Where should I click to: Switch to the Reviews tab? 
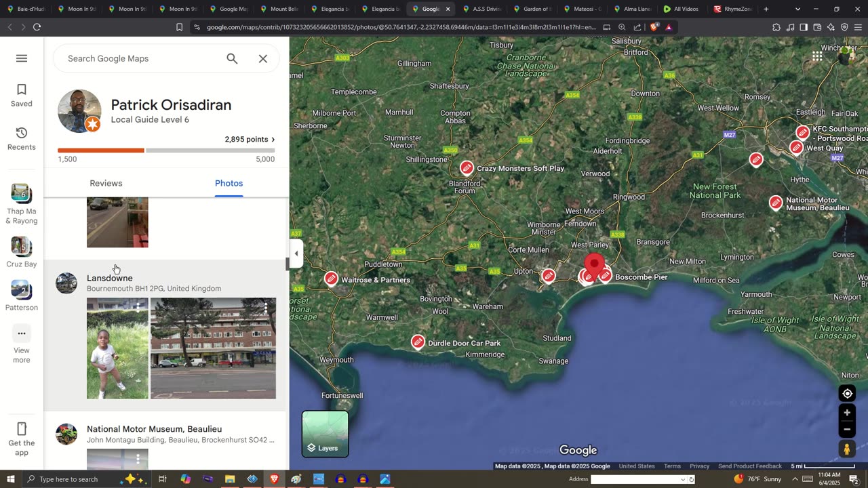(106, 183)
